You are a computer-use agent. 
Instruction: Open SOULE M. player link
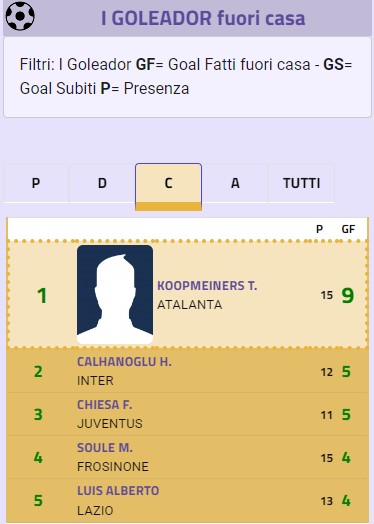(x=105, y=448)
